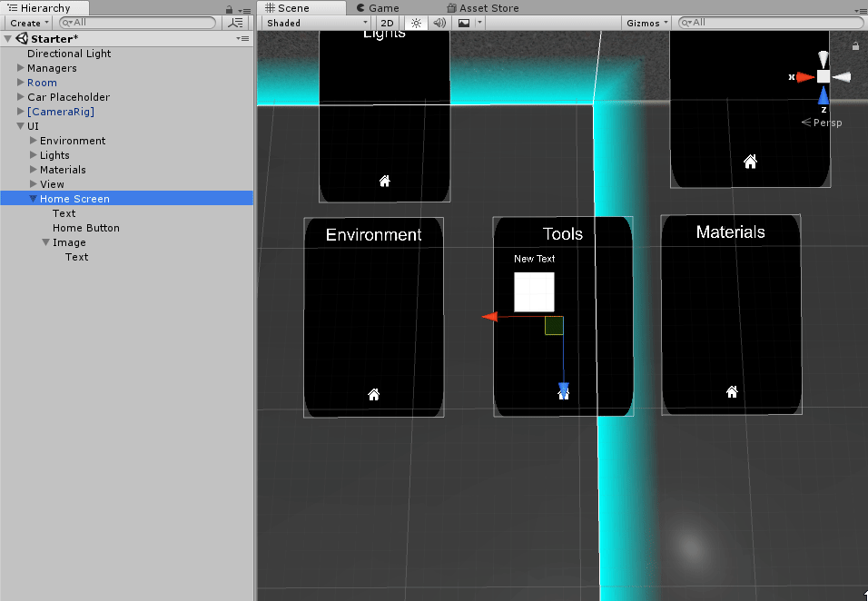Click the home icon on Materials panel
The image size is (868, 601).
[x=732, y=392]
